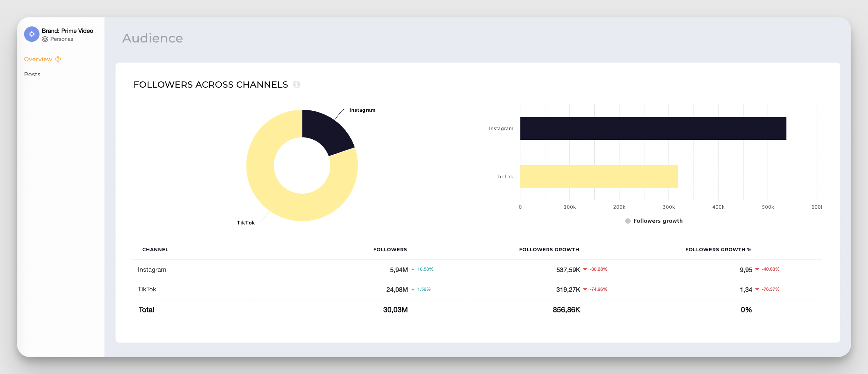Click the green up arrow beside Instagram's 10,58%
This screenshot has width=868, height=374.
413,269
